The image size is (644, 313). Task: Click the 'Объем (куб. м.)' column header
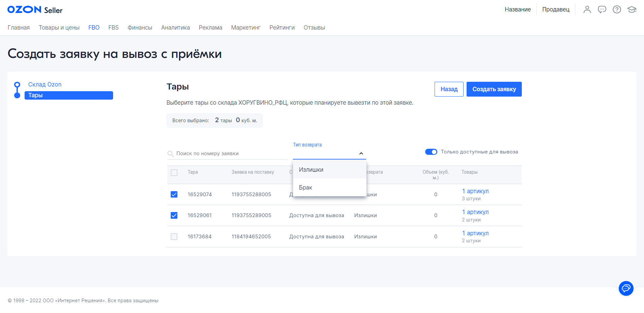tap(436, 175)
